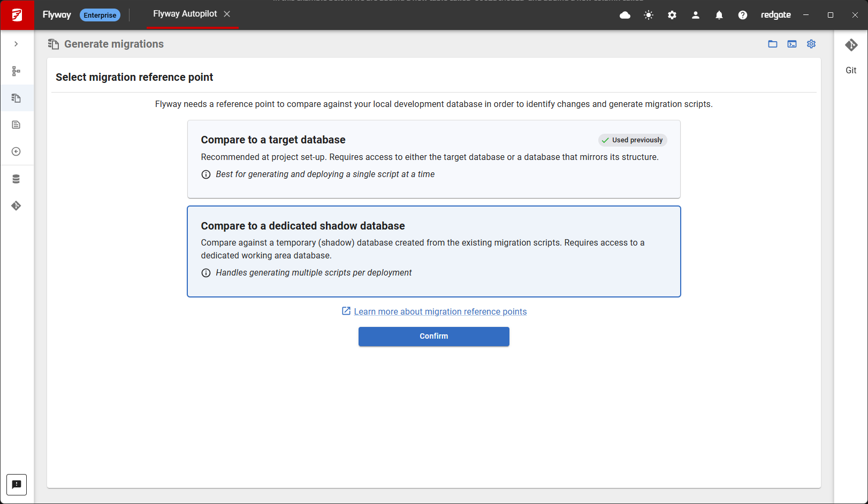Minimize the Flyway window
Screen dimensions: 868x504
point(806,15)
